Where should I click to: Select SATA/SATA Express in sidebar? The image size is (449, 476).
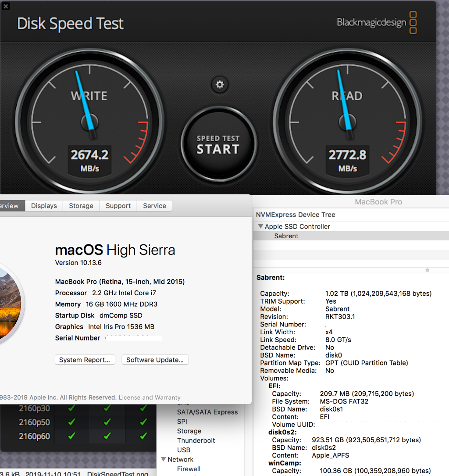click(207, 412)
